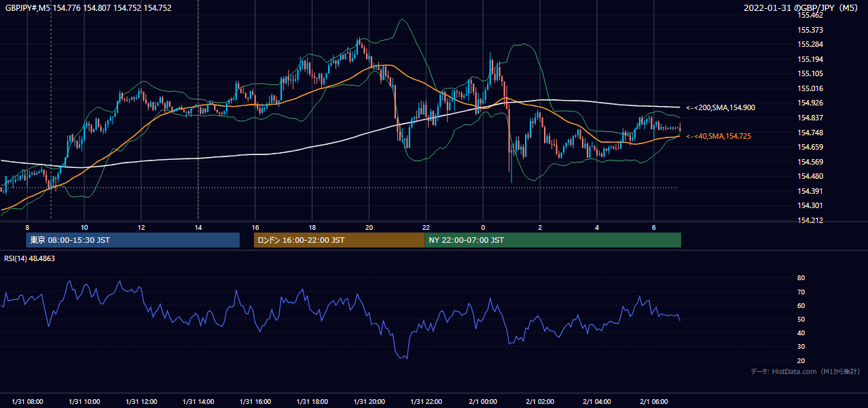Click hour tick 14 under the price chart
868x408 pixels.
click(x=198, y=227)
